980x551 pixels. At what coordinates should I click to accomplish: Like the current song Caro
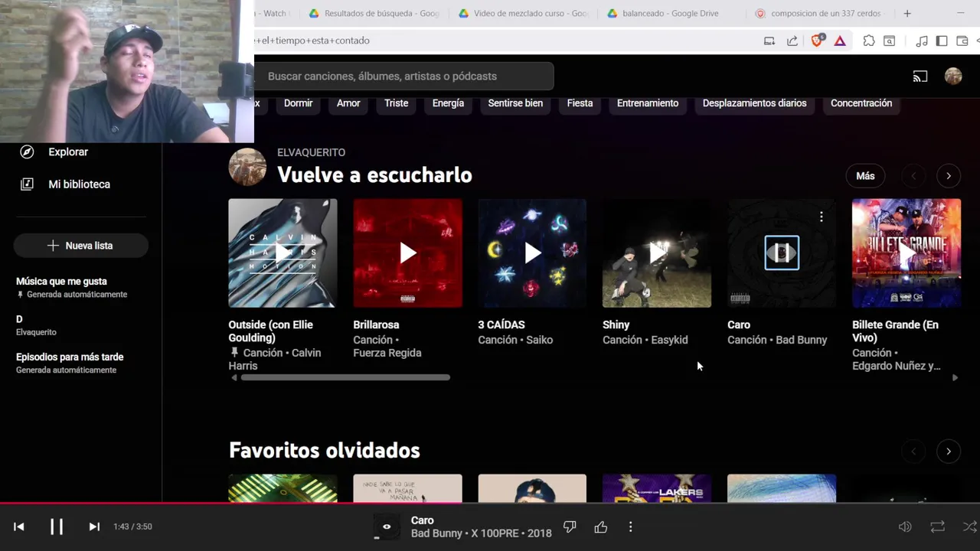tap(601, 527)
